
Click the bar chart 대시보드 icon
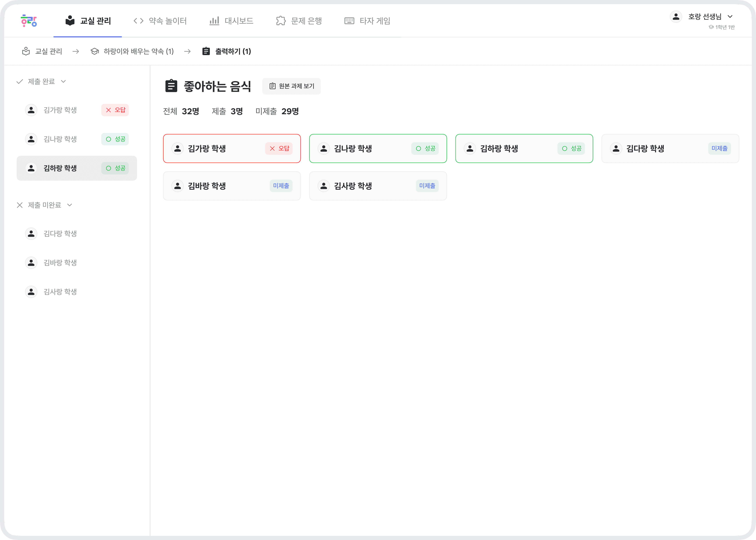tap(214, 21)
